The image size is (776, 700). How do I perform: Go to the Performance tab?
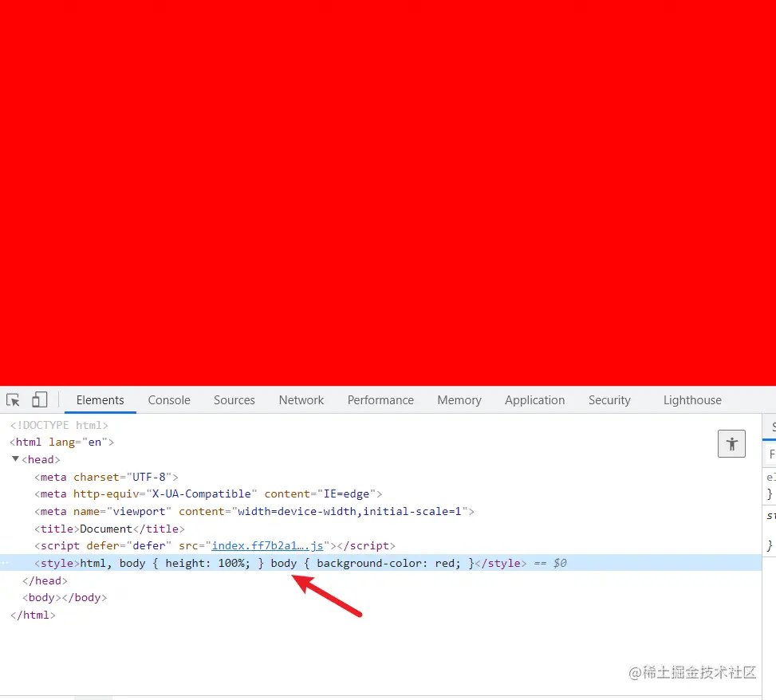pyautogui.click(x=380, y=399)
